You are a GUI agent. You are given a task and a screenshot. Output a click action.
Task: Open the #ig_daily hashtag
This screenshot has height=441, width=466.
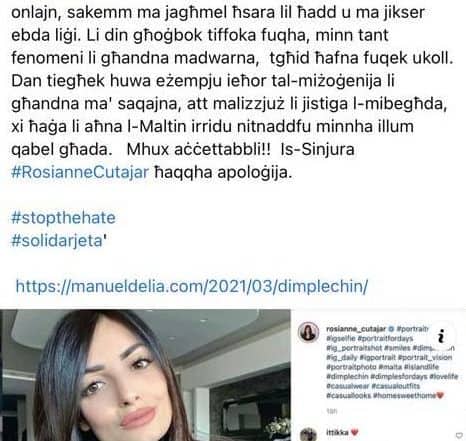click(342, 358)
